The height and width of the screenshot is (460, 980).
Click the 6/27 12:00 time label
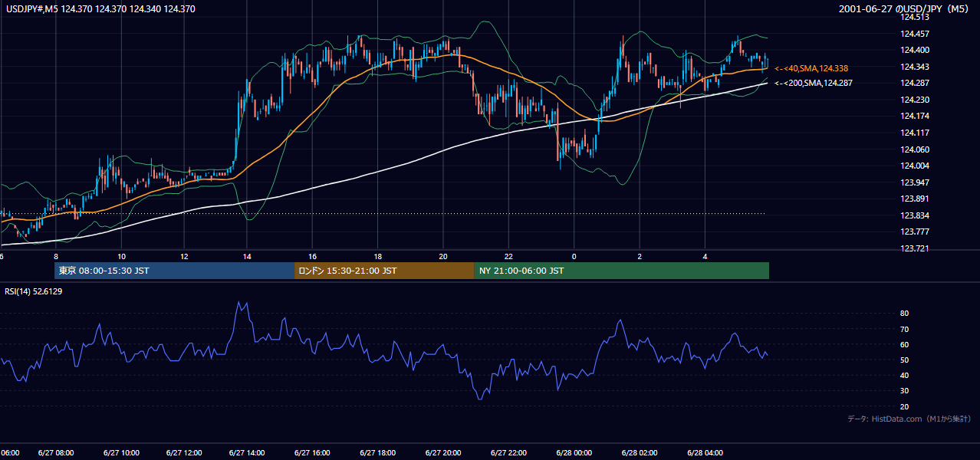coord(185,453)
